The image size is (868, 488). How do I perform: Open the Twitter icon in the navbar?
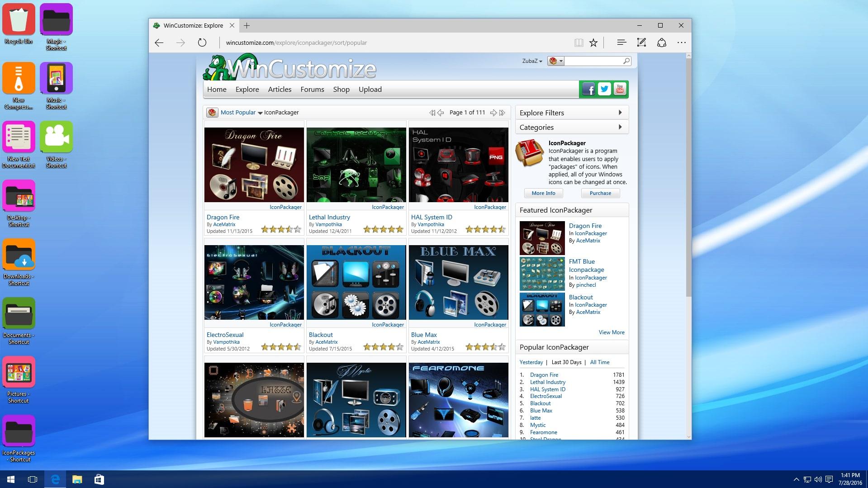tap(604, 89)
